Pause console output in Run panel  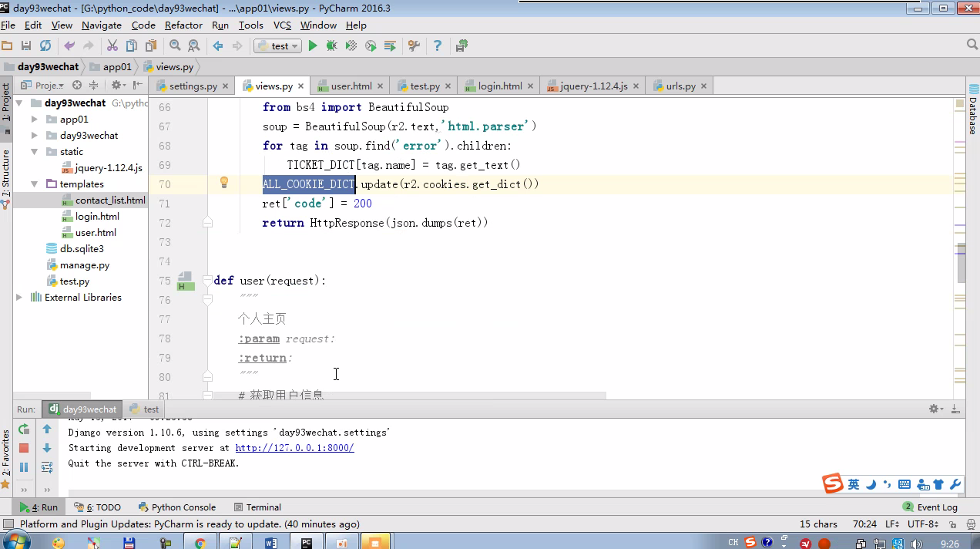click(x=24, y=467)
